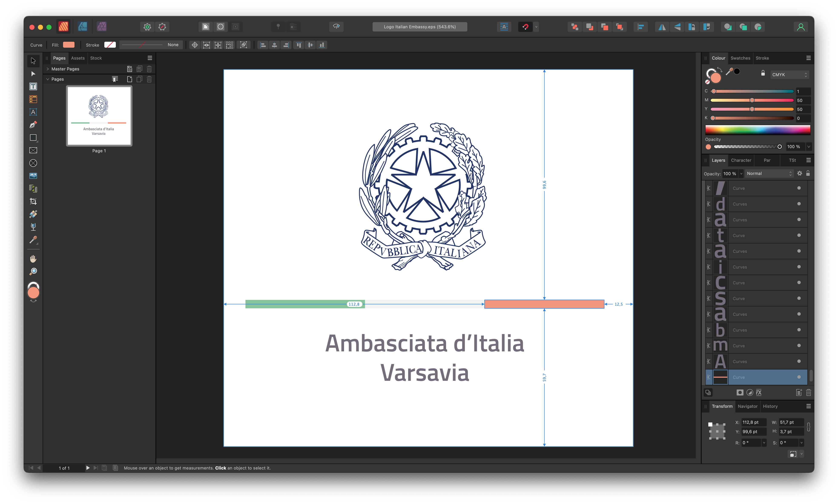Open shear value dropdown in Transform
Screen dimensions: 838x504
click(x=801, y=443)
